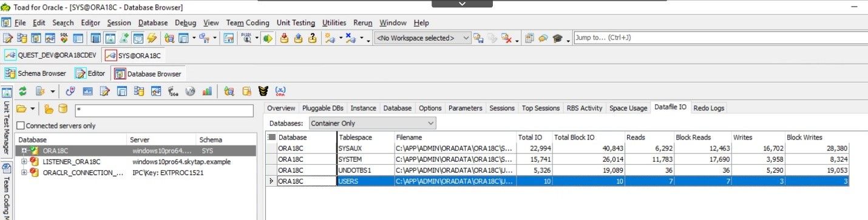Click the yellow folder with hand icon

[x=49, y=109]
